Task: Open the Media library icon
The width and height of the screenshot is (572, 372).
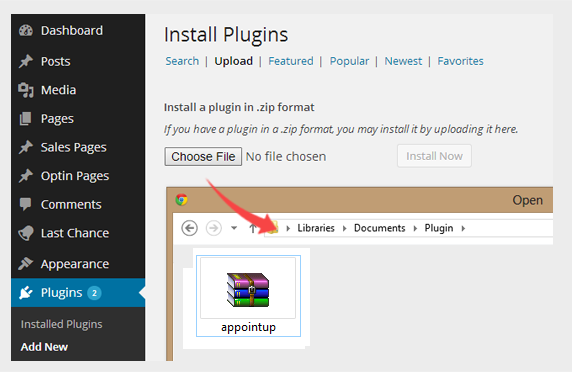Action: tap(26, 90)
